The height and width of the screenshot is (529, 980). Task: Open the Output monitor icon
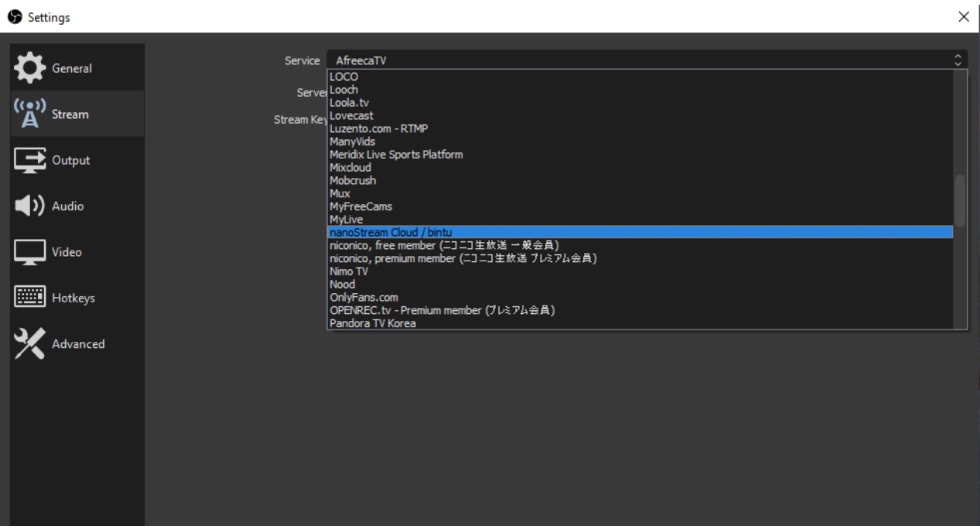[30, 160]
